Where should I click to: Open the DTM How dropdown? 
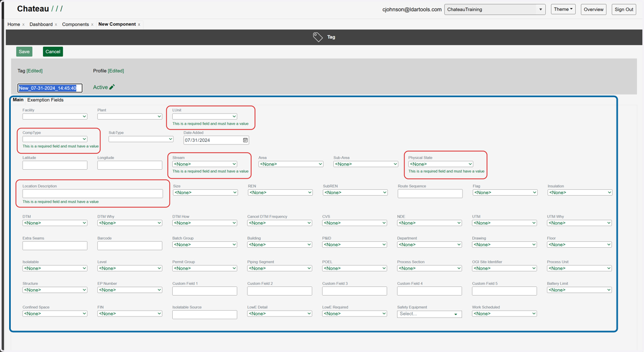[204, 222]
